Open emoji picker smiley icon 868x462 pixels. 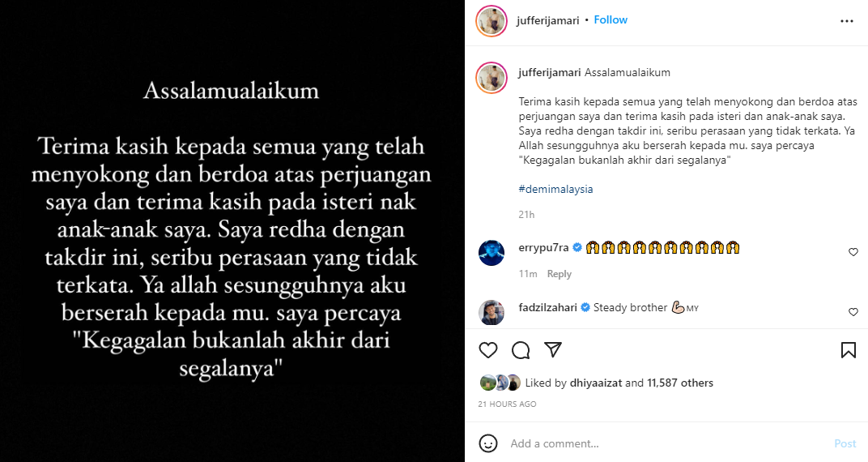pyautogui.click(x=487, y=443)
